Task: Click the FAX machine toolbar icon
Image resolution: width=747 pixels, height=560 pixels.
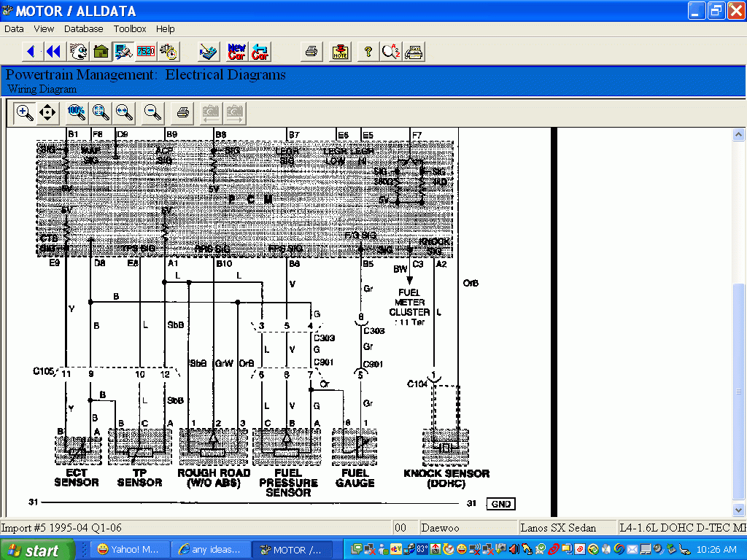Action: tap(414, 51)
